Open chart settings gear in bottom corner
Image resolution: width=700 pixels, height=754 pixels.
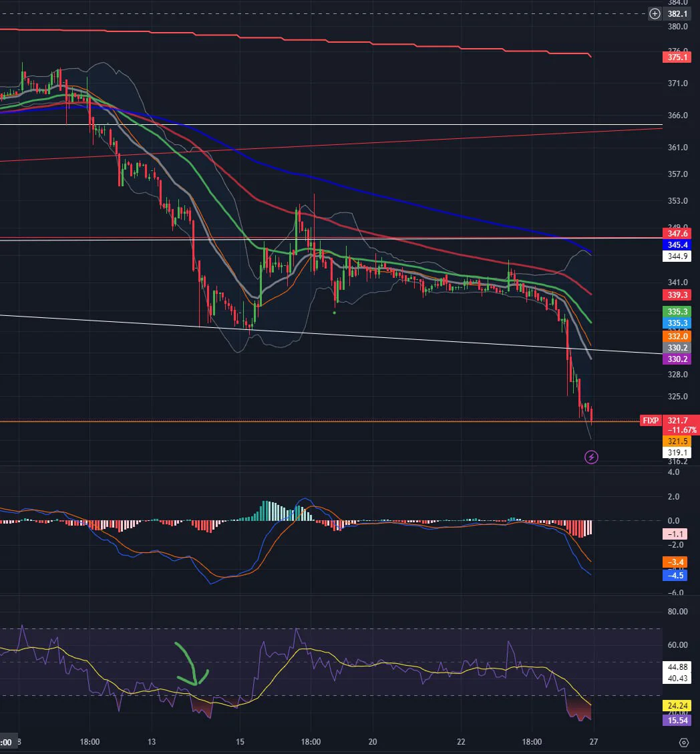point(684,742)
